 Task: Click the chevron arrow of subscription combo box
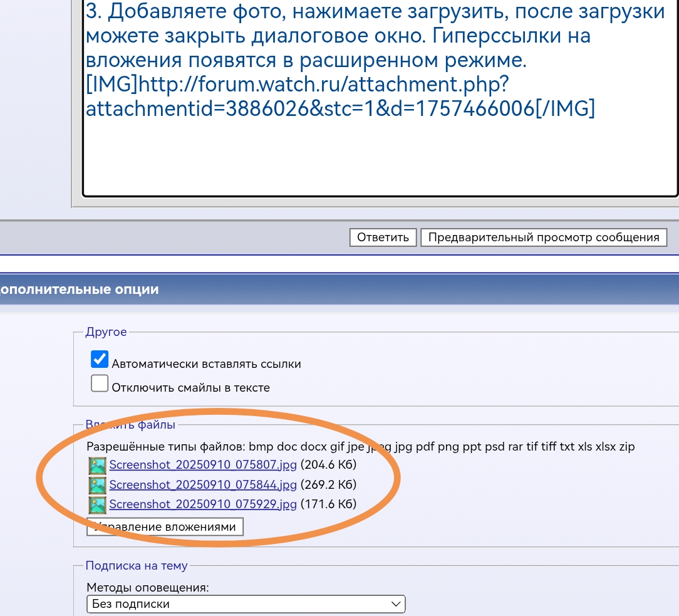tap(396, 604)
